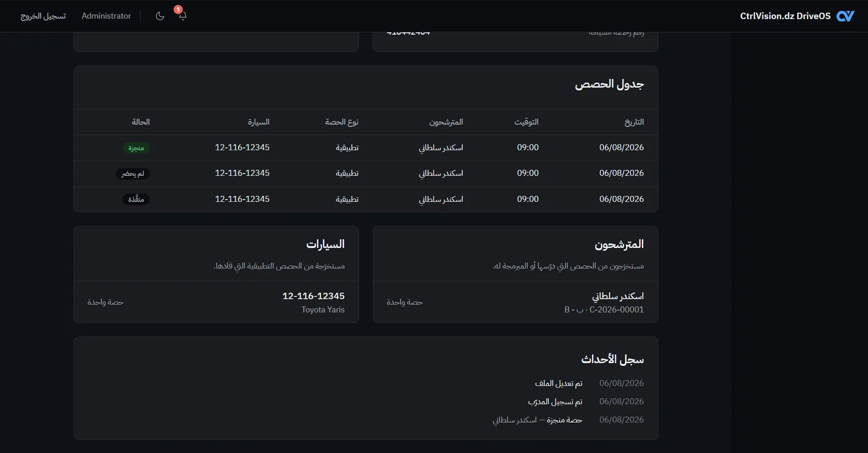Viewport: 868px width, 453px height.
Task: Click the red notification count badge
Action: tap(178, 9)
